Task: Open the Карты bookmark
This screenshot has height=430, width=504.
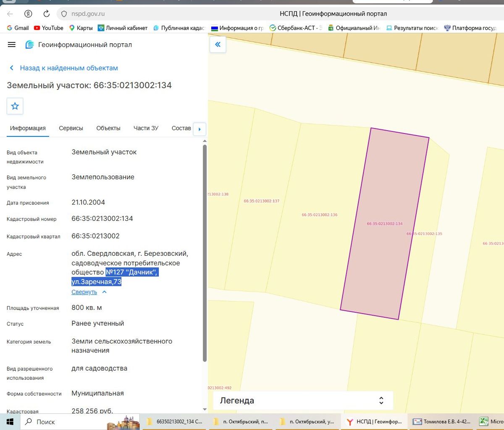Action: point(81,28)
